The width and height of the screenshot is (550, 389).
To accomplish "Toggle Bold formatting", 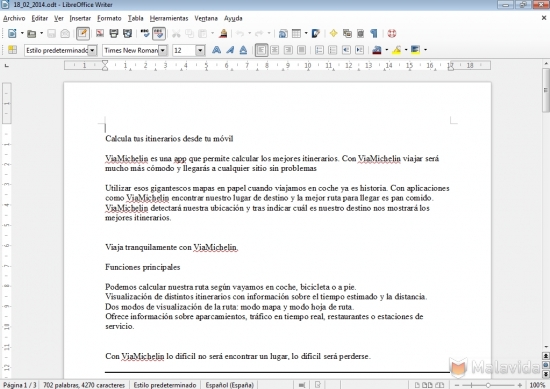I will point(216,50).
